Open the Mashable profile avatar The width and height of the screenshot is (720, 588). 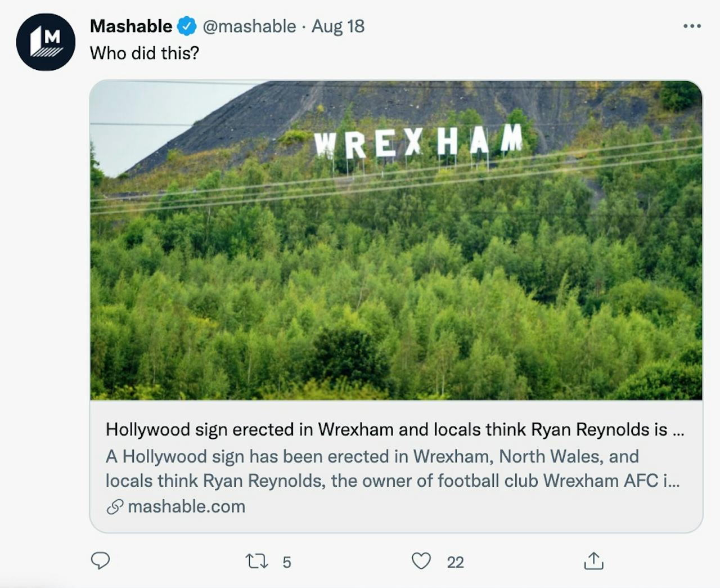tap(46, 42)
